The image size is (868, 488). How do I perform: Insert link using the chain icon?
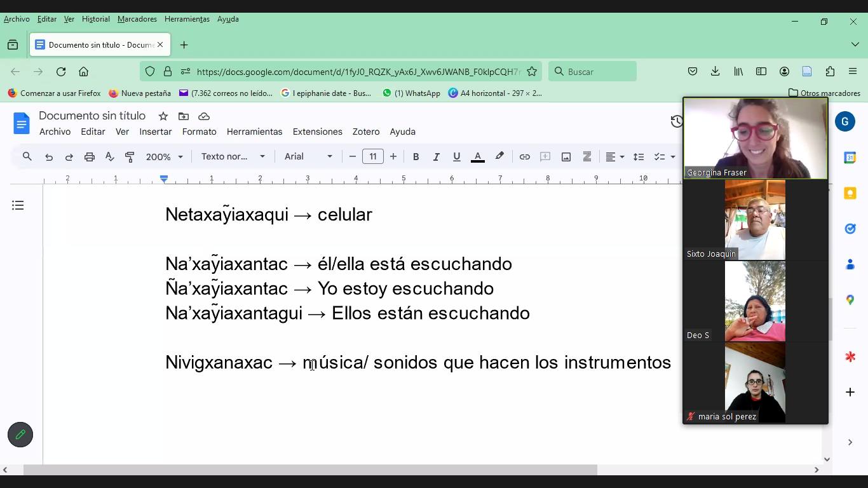pos(524,157)
